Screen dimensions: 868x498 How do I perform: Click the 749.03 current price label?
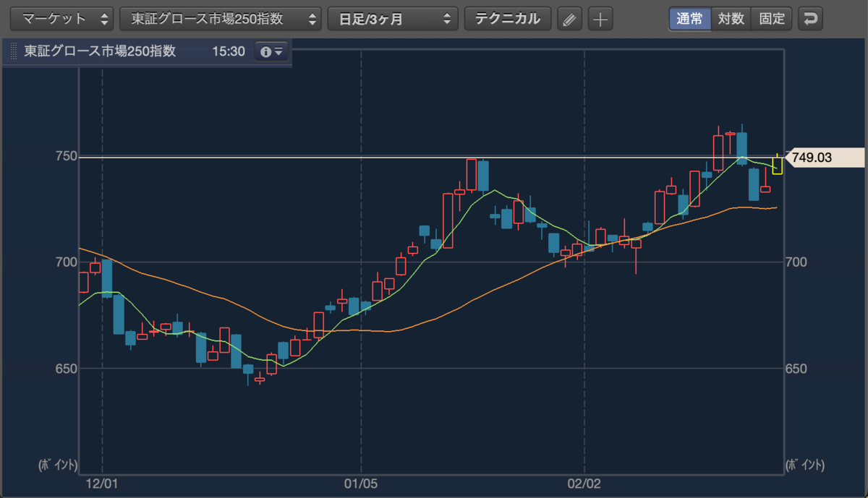[824, 157]
